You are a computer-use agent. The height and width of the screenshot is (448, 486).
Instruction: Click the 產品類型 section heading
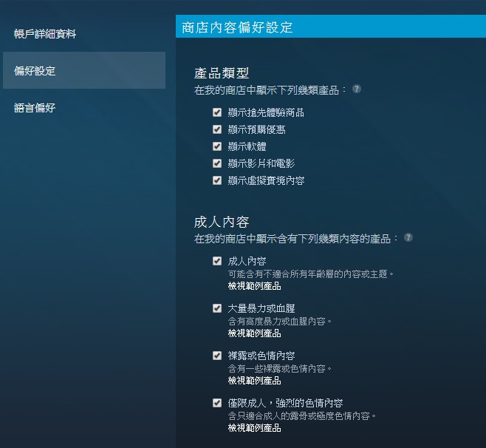[x=222, y=72]
